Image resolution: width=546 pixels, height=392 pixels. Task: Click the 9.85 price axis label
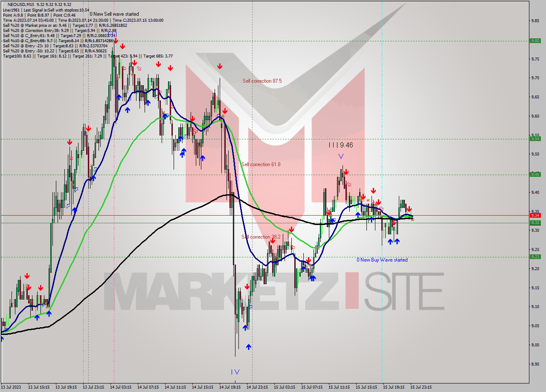coord(536,20)
